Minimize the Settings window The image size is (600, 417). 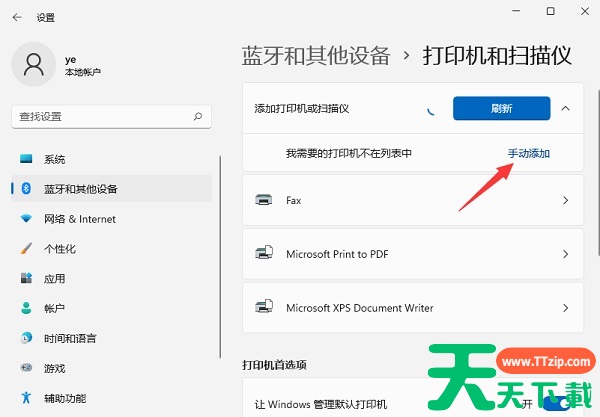tap(516, 11)
